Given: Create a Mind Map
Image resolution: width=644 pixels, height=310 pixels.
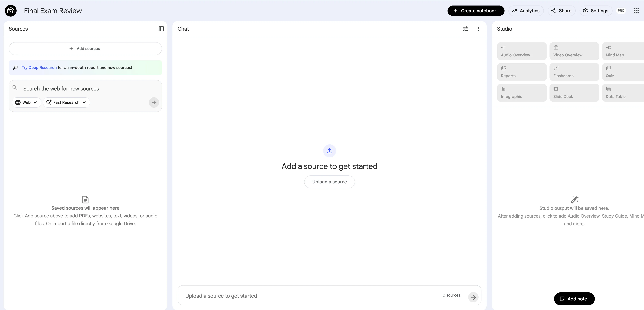Looking at the screenshot, I should point(623,51).
